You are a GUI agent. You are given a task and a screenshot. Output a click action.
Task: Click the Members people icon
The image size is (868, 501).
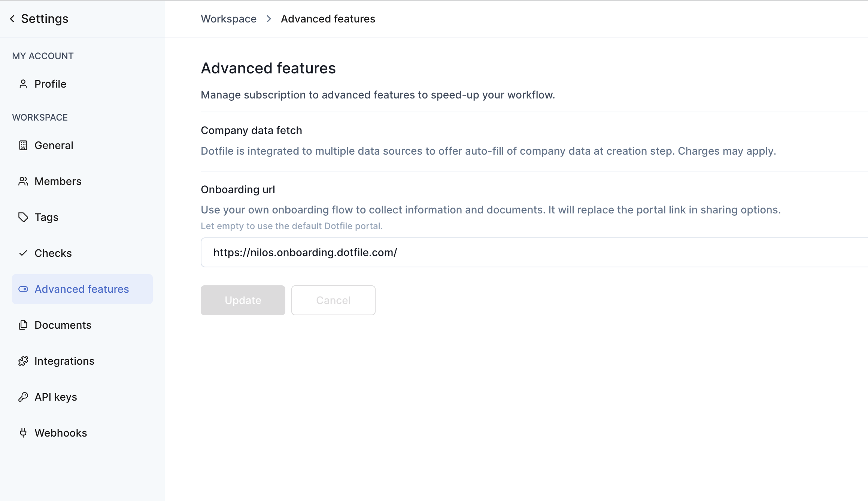(x=23, y=181)
